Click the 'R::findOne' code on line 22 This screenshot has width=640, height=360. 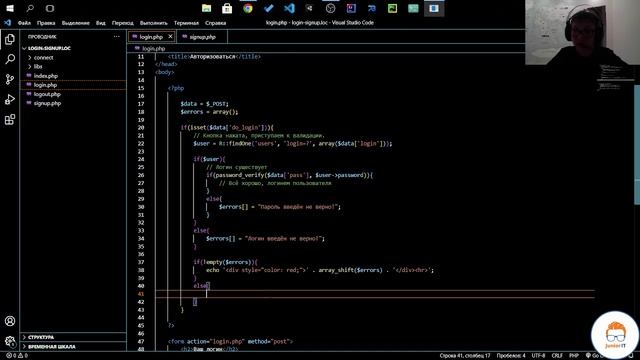tap(235, 144)
